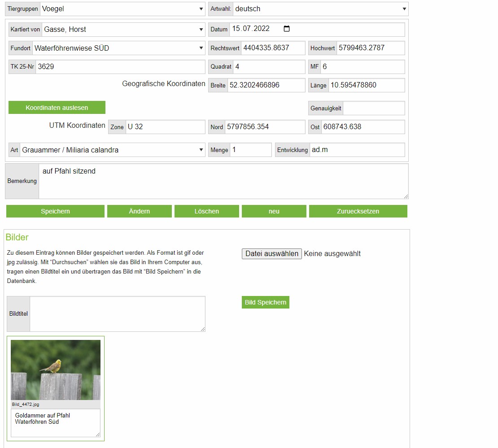Click the Bild Speichern button
Image resolution: width=498 pixels, height=448 pixels.
click(266, 302)
